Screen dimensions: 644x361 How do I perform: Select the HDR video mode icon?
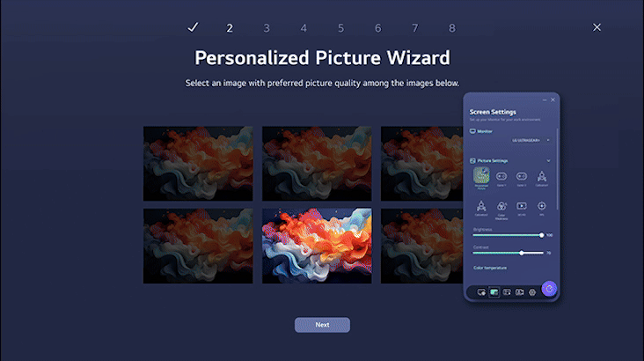[x=522, y=205]
